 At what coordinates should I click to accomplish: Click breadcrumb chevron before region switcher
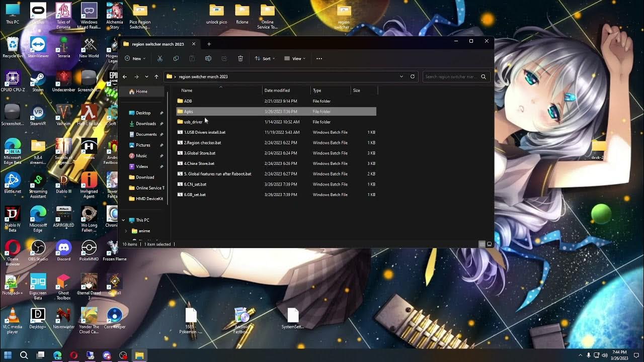click(175, 76)
